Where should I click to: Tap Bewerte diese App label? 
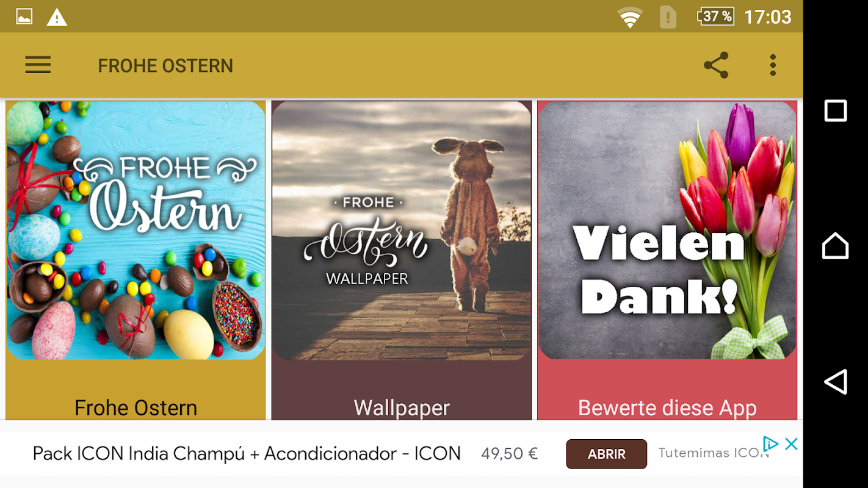(x=667, y=407)
